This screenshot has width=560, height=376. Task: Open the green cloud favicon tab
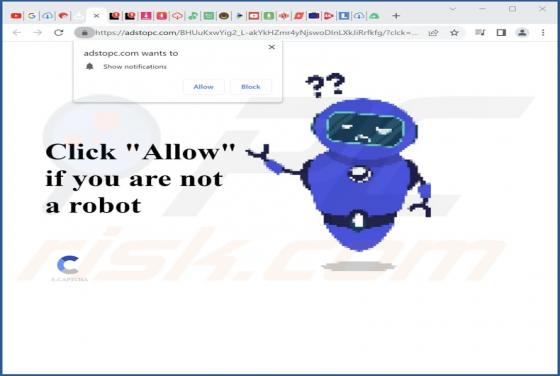click(x=374, y=16)
